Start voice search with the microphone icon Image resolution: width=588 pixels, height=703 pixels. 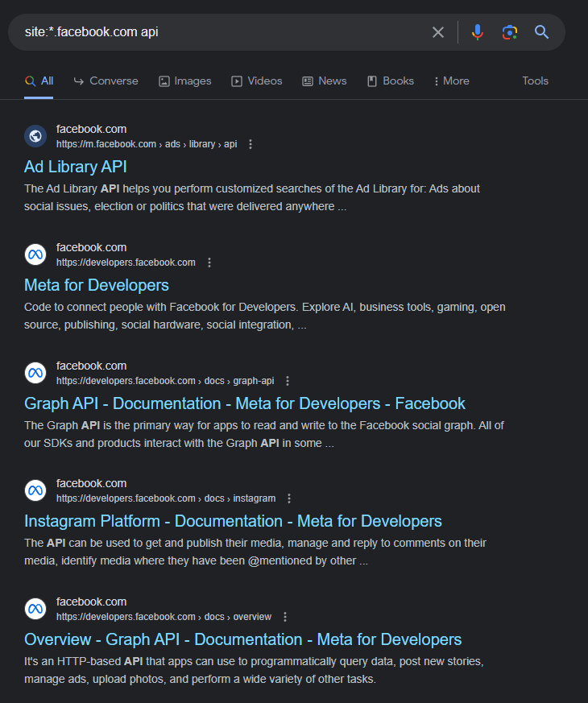pos(478,32)
